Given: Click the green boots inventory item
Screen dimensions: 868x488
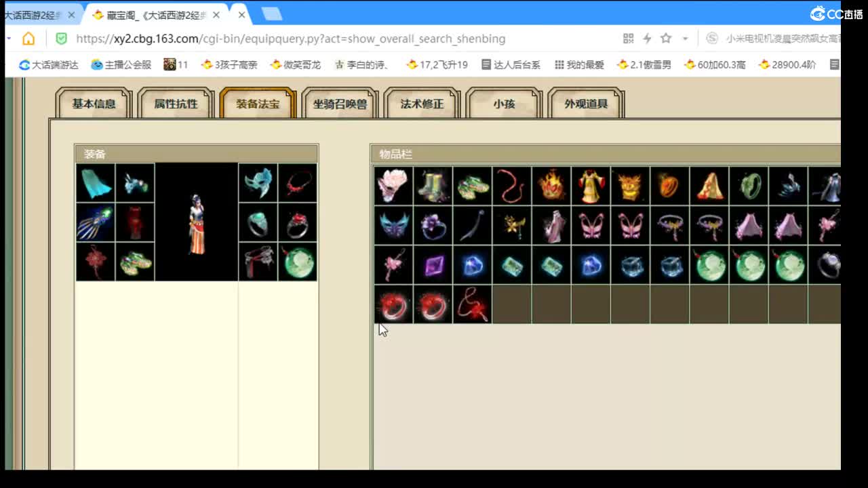Looking at the screenshot, I should [x=433, y=185].
